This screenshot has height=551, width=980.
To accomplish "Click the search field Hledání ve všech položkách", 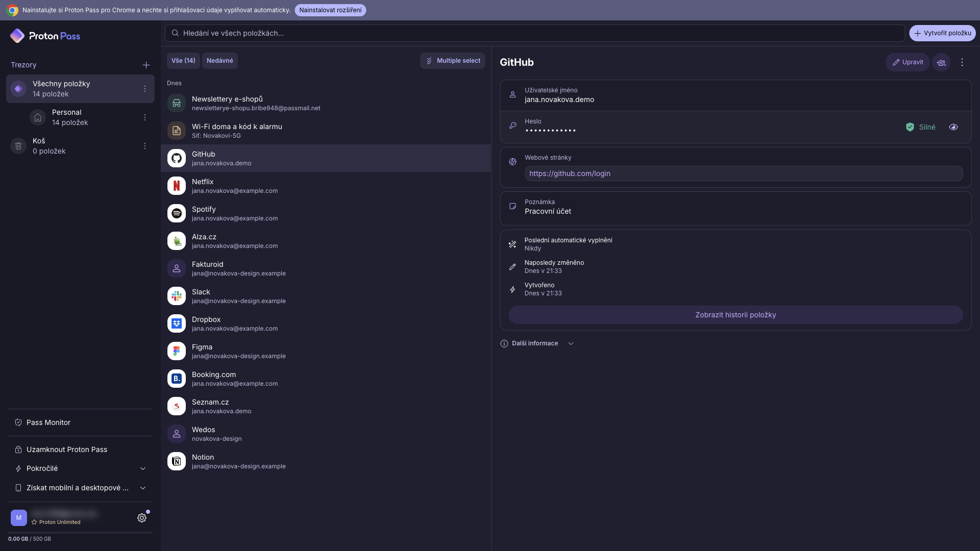I will pyautogui.click(x=534, y=33).
